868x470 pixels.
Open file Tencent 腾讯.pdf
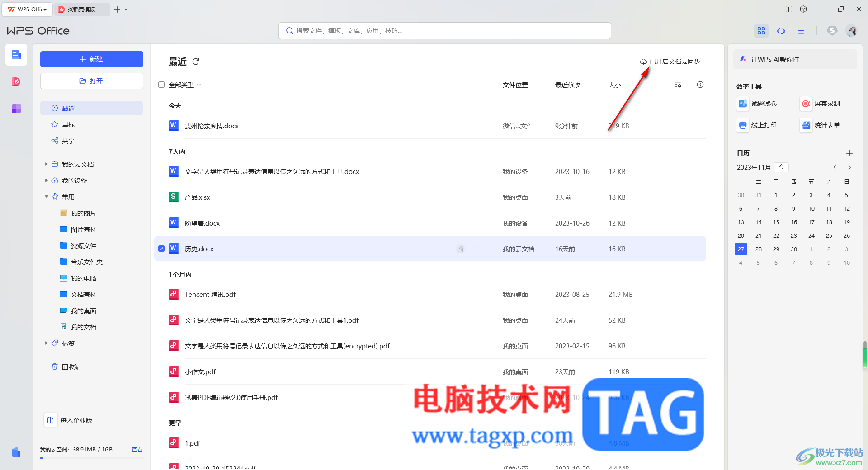coord(210,295)
